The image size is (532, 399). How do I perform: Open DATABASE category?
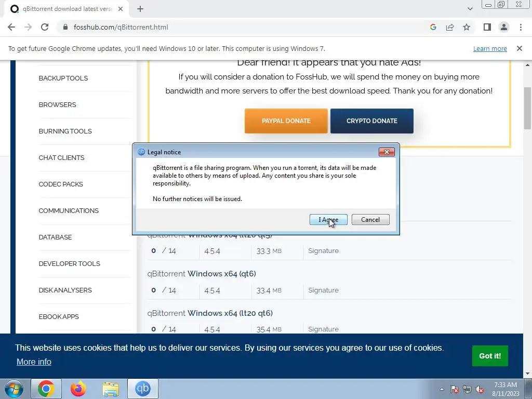point(55,237)
